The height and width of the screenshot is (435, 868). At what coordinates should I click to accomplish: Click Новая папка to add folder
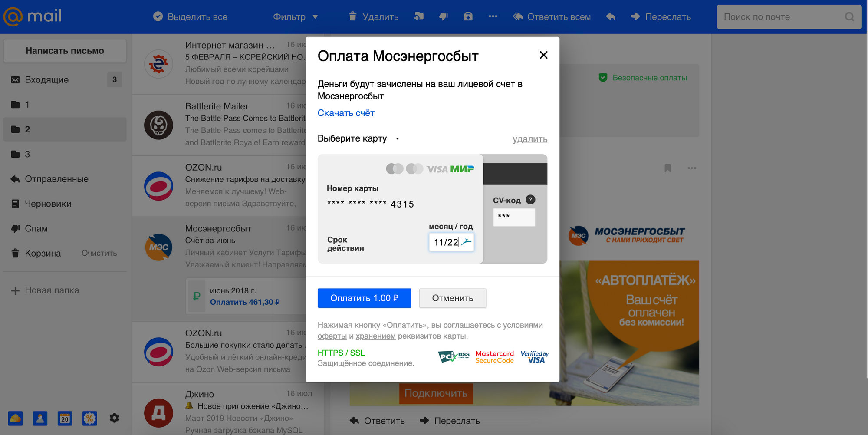pyautogui.click(x=45, y=290)
